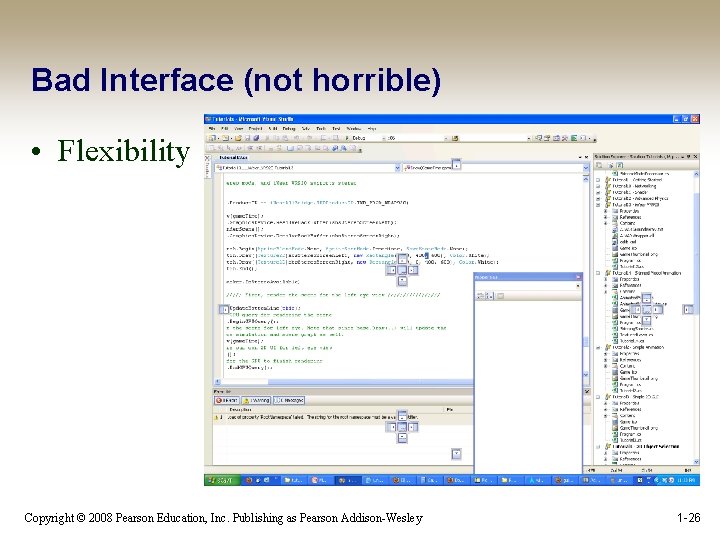This screenshot has height=540, width=720.
Task: Click the Save All toolbar icon
Action: coord(256,138)
